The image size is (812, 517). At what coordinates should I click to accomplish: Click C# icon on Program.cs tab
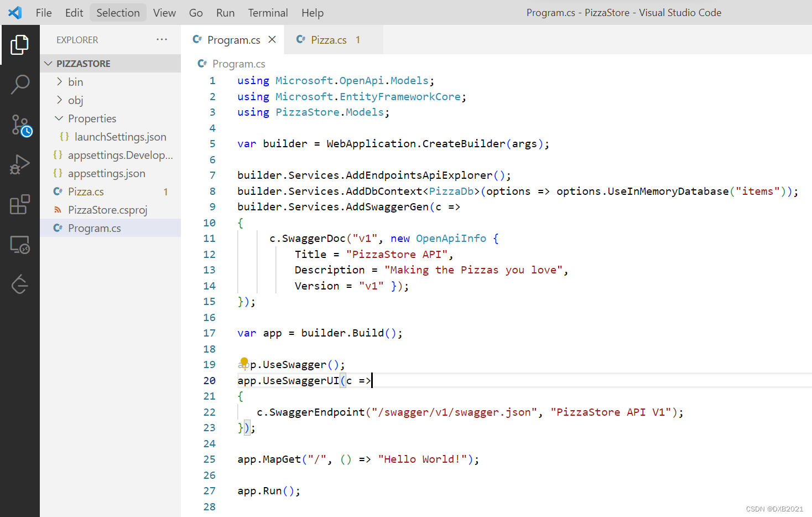click(197, 39)
